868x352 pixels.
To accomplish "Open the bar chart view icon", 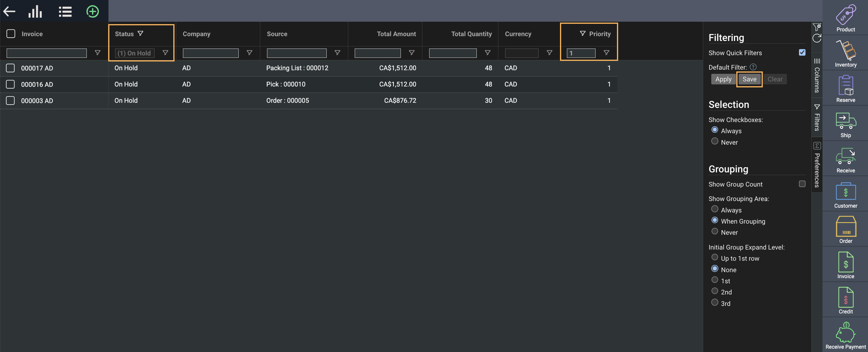I will [35, 11].
